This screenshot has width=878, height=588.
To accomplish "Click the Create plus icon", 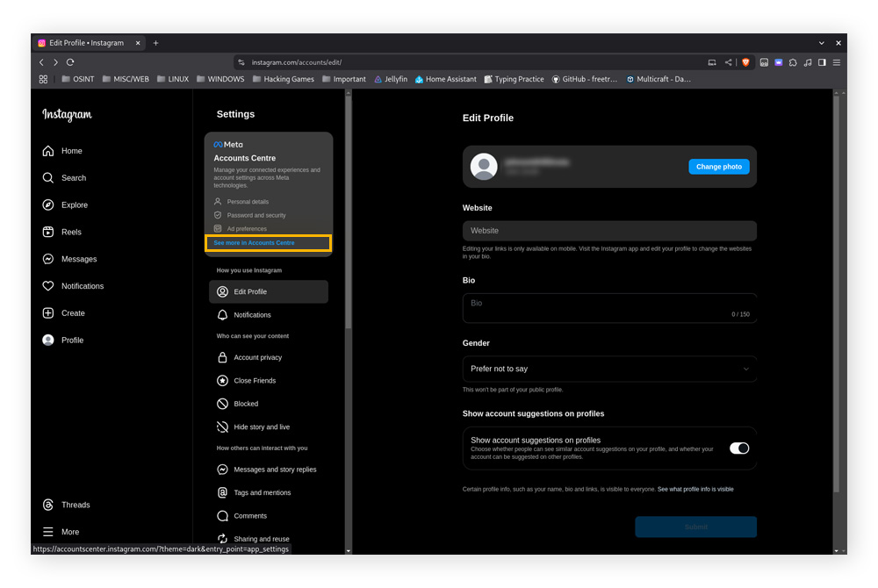I will pos(48,312).
